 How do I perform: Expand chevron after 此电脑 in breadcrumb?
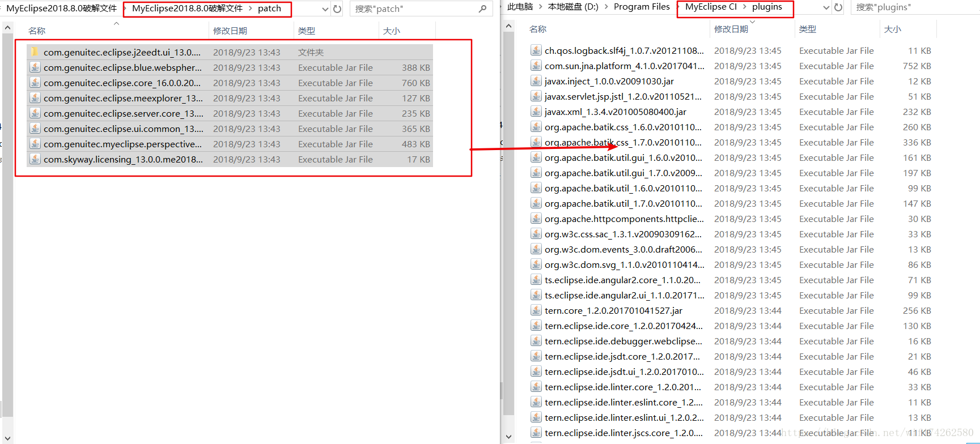coord(541,7)
